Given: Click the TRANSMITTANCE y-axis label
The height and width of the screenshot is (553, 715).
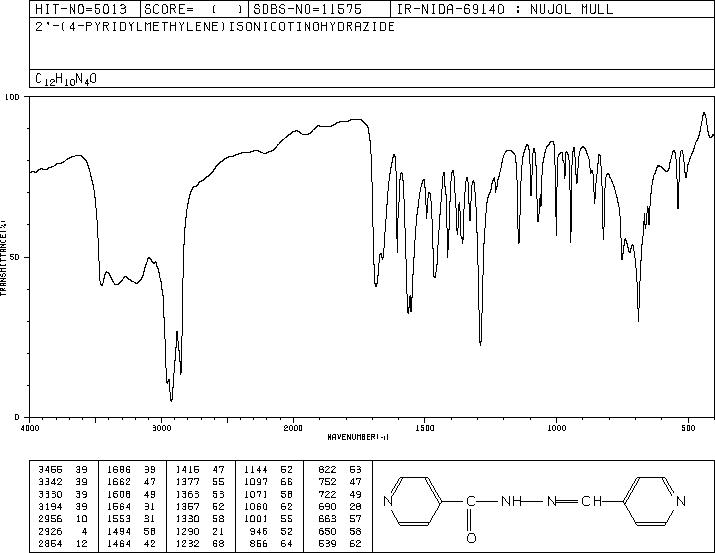Looking at the screenshot, I should tap(5, 255).
